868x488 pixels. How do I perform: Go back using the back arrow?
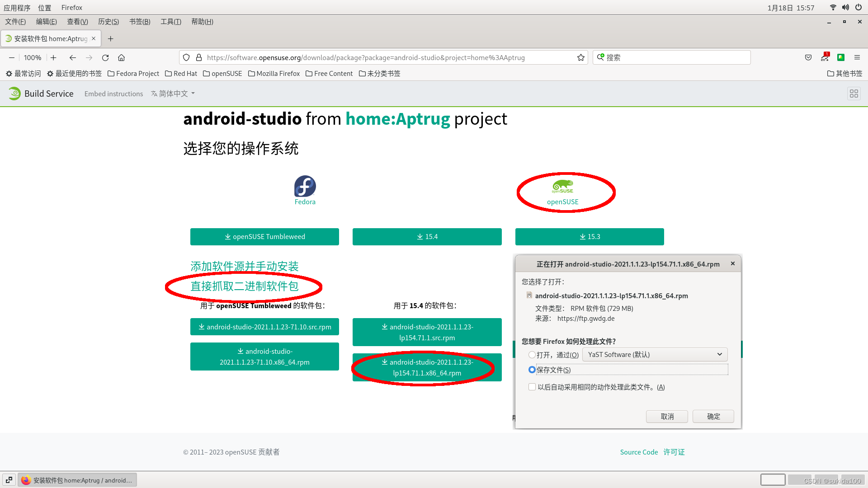72,58
